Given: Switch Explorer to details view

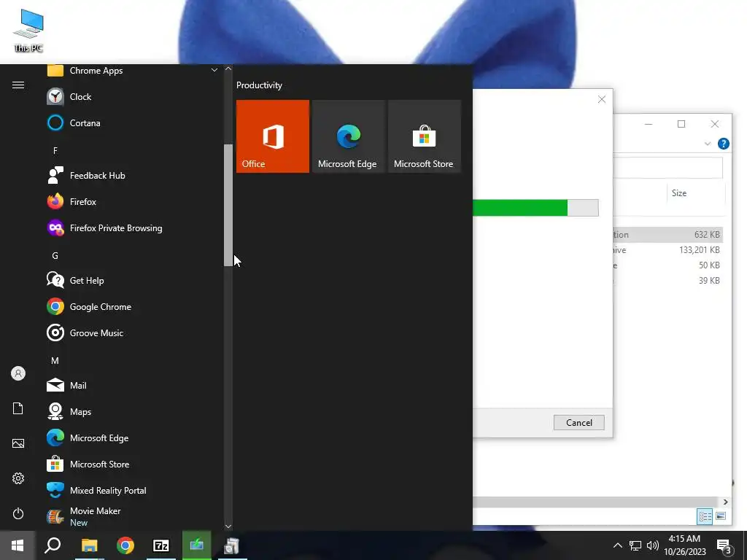Looking at the screenshot, I should [x=705, y=516].
